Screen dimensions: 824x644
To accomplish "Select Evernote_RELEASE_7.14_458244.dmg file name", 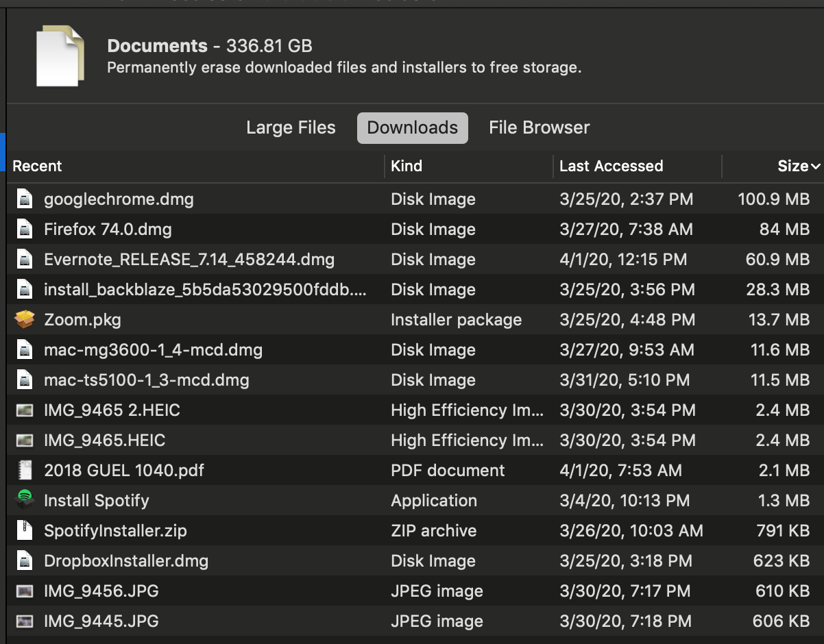I will tap(189, 260).
